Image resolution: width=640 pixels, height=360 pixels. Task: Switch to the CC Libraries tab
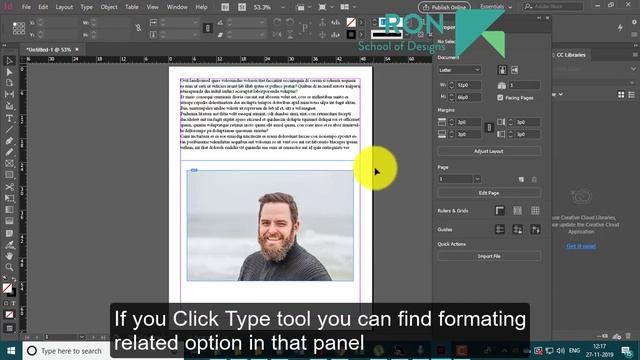[571, 55]
